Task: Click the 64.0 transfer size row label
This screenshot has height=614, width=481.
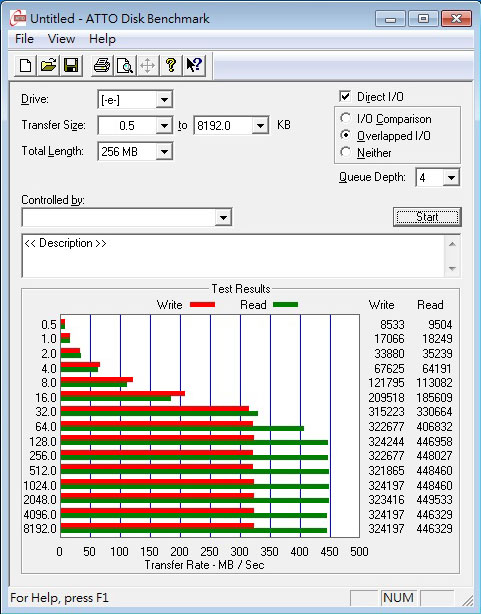Action: tap(46, 426)
